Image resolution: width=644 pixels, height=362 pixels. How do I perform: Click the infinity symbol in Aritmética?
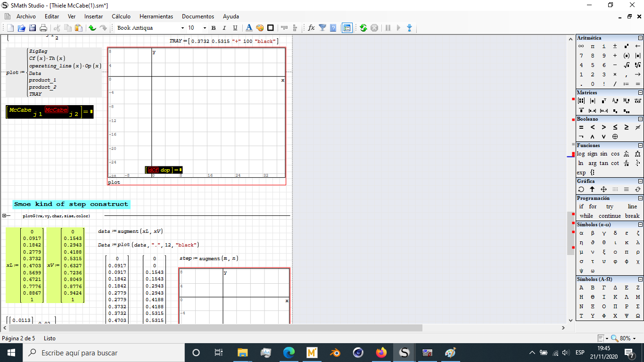581,46
